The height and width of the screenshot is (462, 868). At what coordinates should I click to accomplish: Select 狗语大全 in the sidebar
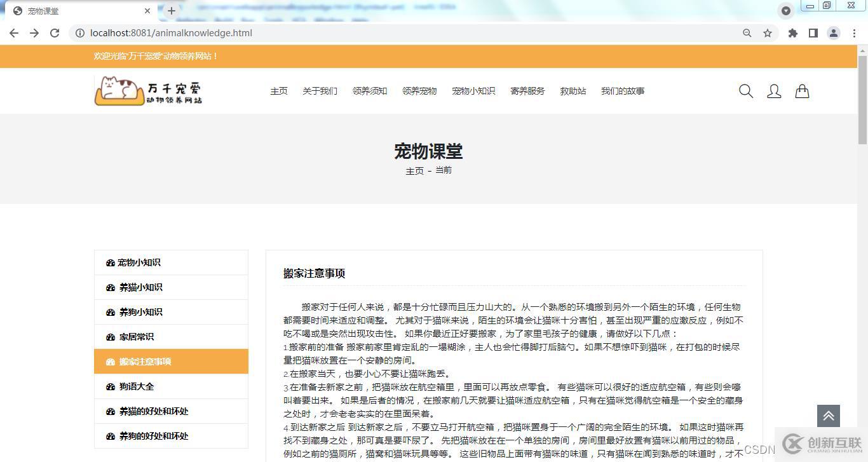(x=137, y=386)
